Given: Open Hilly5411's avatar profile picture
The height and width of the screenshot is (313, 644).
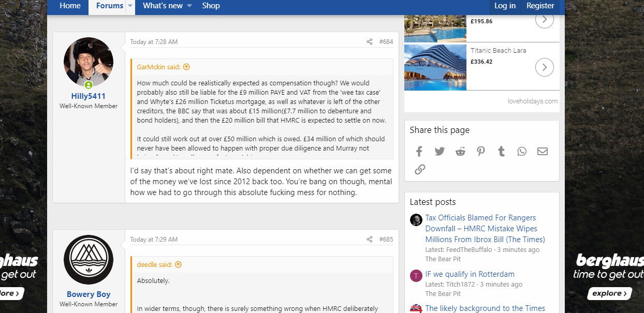Looking at the screenshot, I should tap(89, 62).
